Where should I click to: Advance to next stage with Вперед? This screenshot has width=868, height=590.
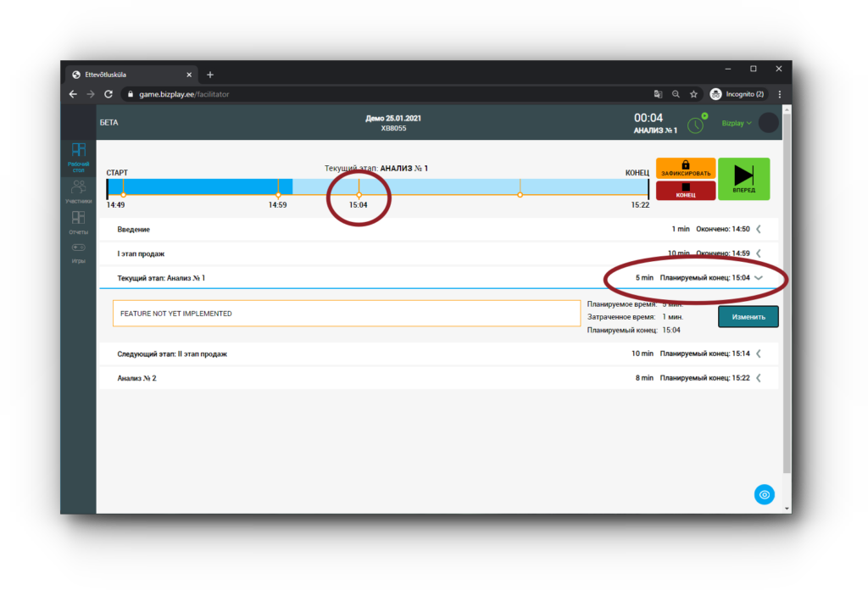pos(743,179)
